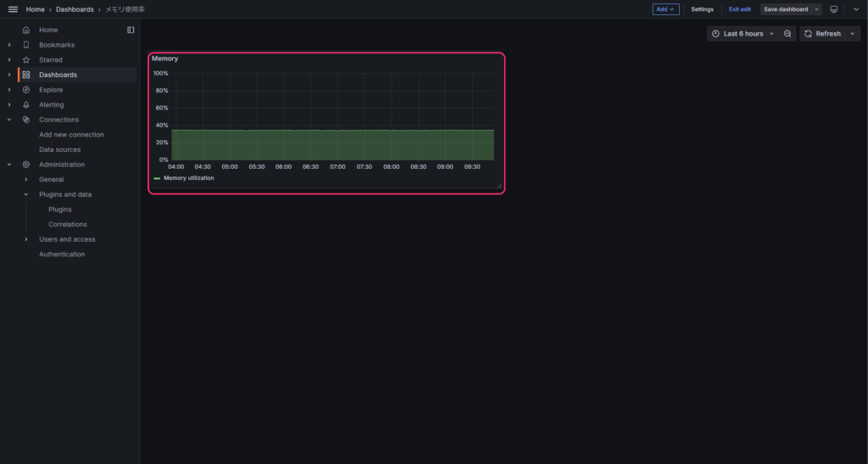Click the Explore compass icon

pyautogui.click(x=26, y=90)
